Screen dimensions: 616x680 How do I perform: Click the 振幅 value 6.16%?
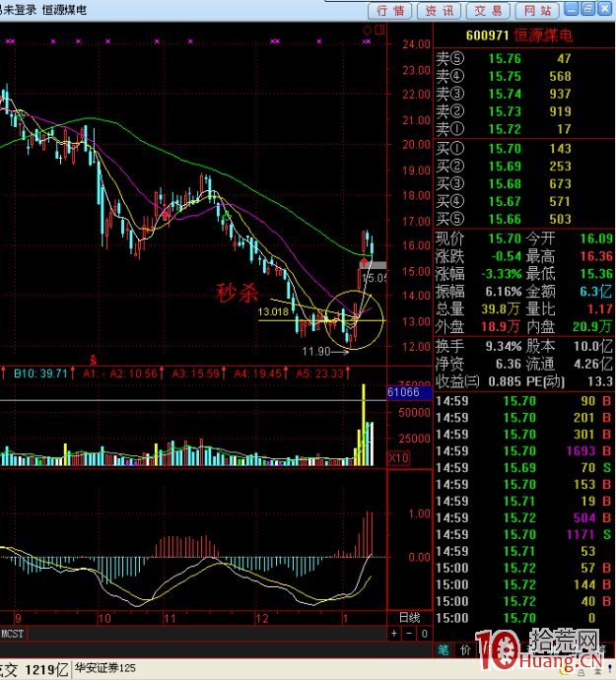tap(504, 291)
